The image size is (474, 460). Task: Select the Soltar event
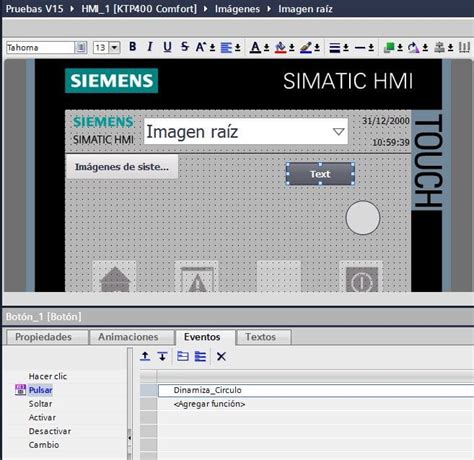40,404
